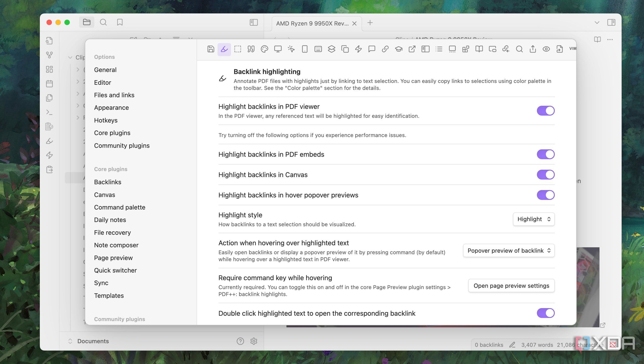Select the highlighter icon in settings toolbar

(224, 49)
